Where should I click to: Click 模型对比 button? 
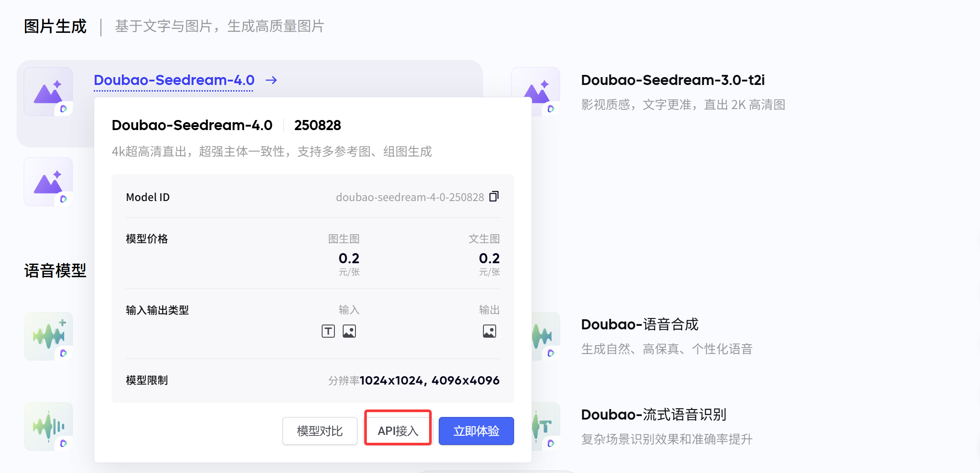[320, 431]
